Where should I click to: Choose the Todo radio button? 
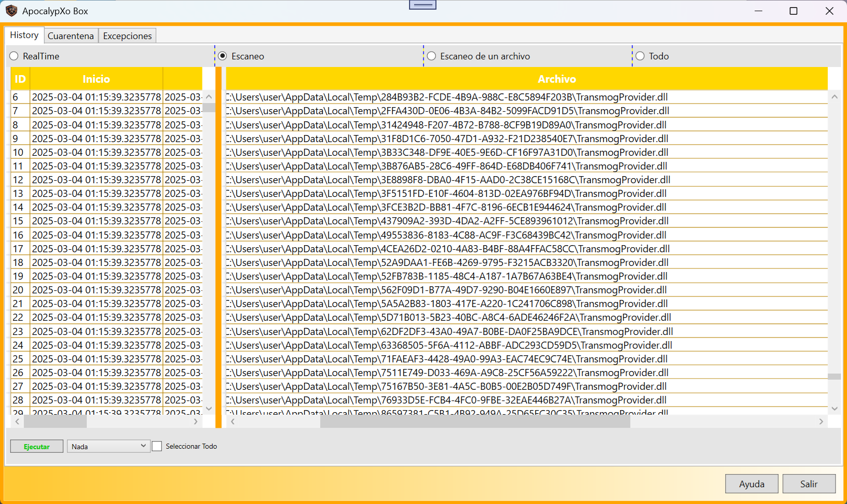click(x=640, y=56)
